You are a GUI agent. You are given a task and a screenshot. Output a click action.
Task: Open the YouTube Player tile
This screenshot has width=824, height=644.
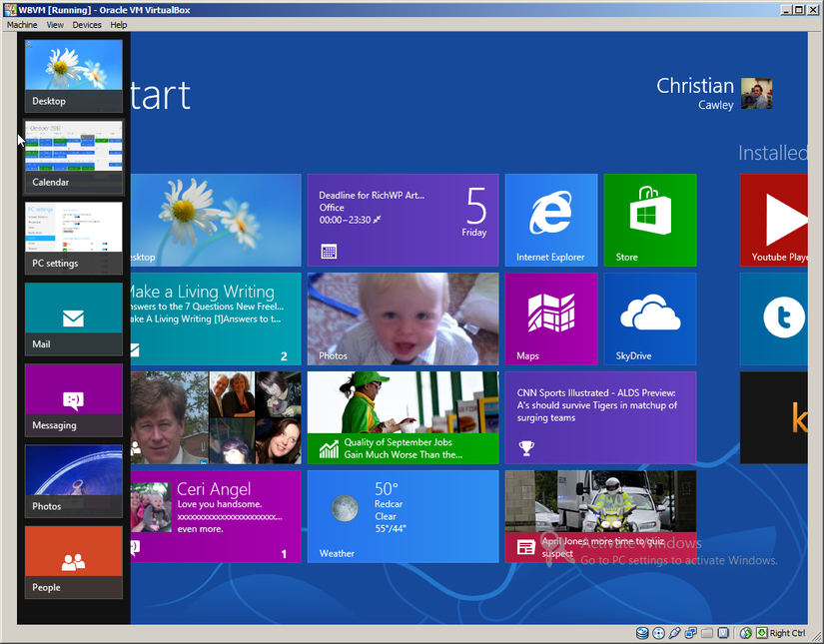click(x=781, y=220)
